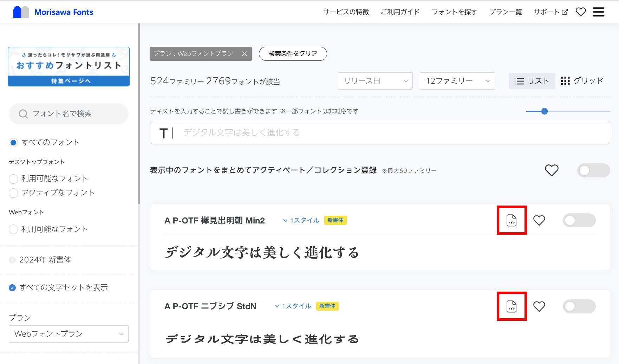
Task: Click the T icon in sample text box
Action: click(164, 133)
